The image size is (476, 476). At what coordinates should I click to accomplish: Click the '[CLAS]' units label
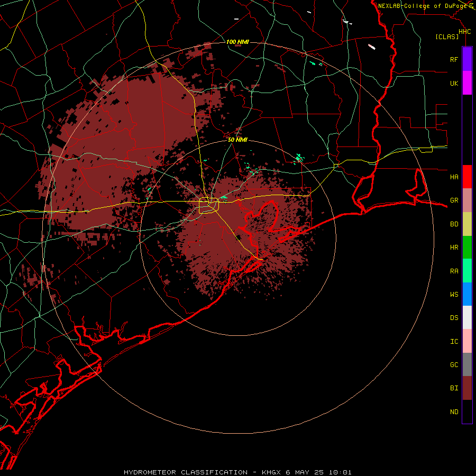tap(447, 36)
